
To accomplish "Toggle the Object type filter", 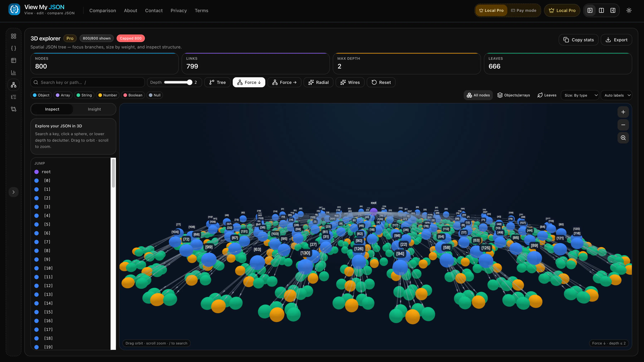I will (x=41, y=95).
